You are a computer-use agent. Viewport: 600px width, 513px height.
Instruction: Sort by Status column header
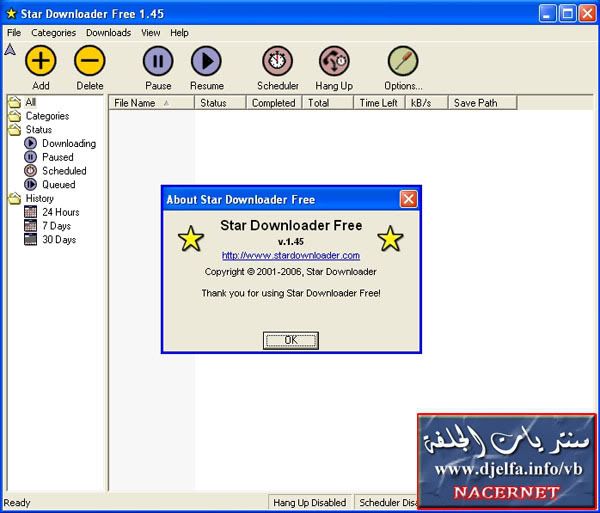point(220,103)
